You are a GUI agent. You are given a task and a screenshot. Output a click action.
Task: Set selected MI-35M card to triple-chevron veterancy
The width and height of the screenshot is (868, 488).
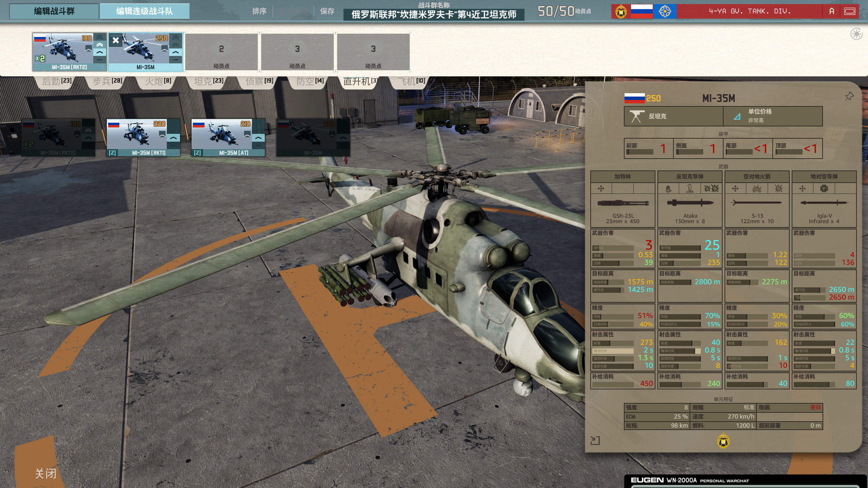click(x=176, y=38)
